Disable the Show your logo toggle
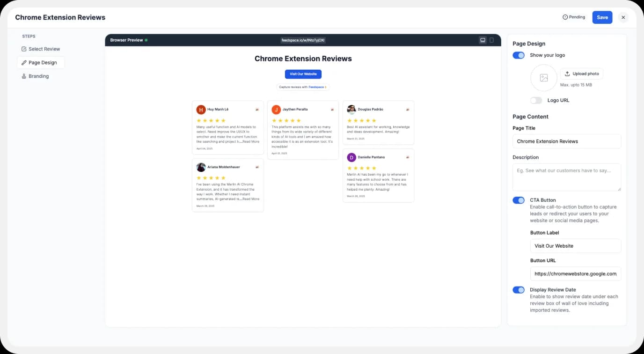 point(519,55)
